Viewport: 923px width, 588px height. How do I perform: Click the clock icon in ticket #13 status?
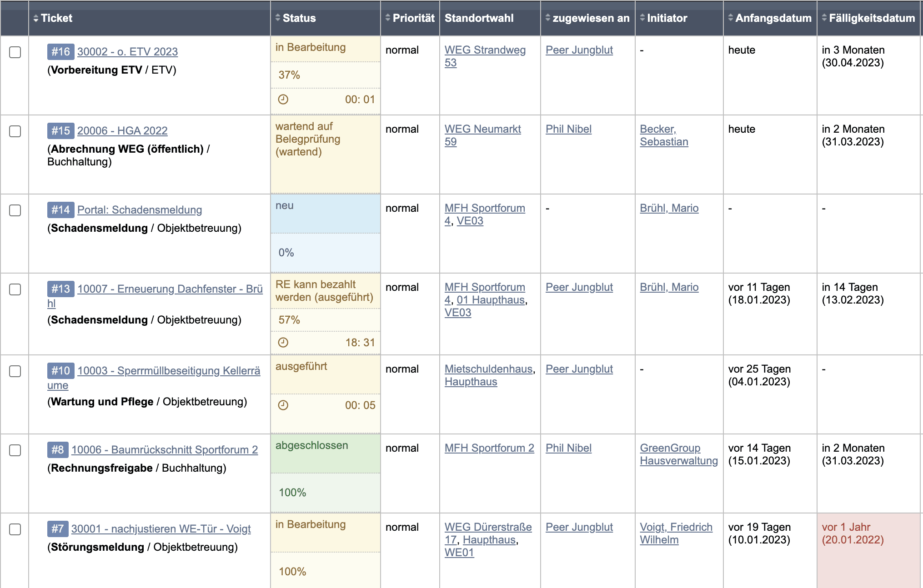283,342
